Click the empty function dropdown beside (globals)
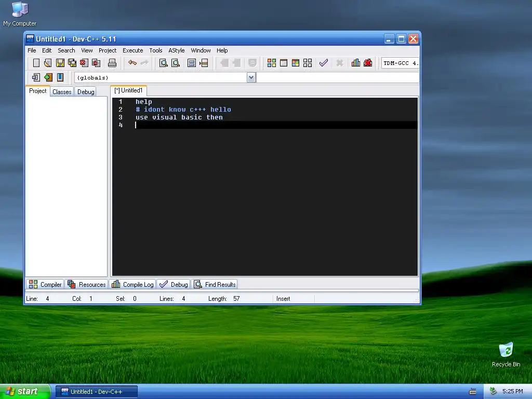This screenshot has height=399, width=532. [338, 78]
